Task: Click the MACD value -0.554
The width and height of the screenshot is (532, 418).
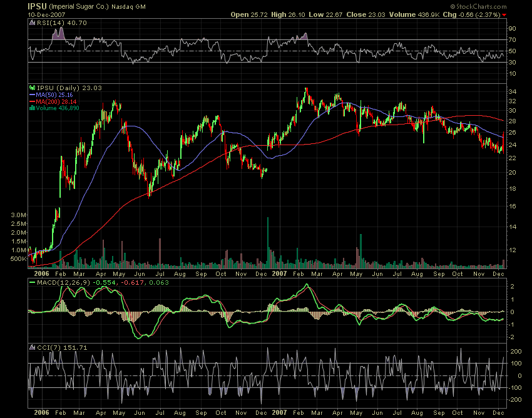Action: tap(104, 282)
